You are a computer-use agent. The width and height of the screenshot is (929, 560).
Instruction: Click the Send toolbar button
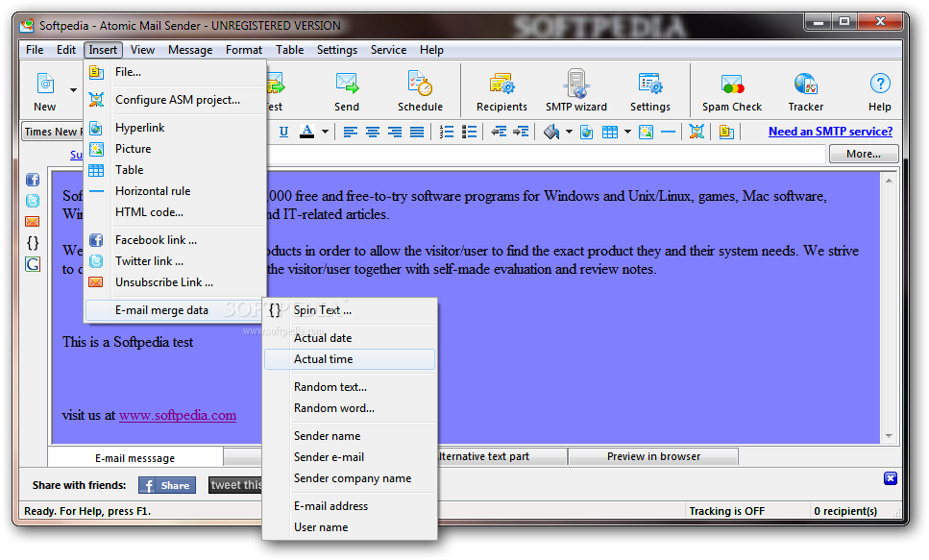pyautogui.click(x=347, y=91)
